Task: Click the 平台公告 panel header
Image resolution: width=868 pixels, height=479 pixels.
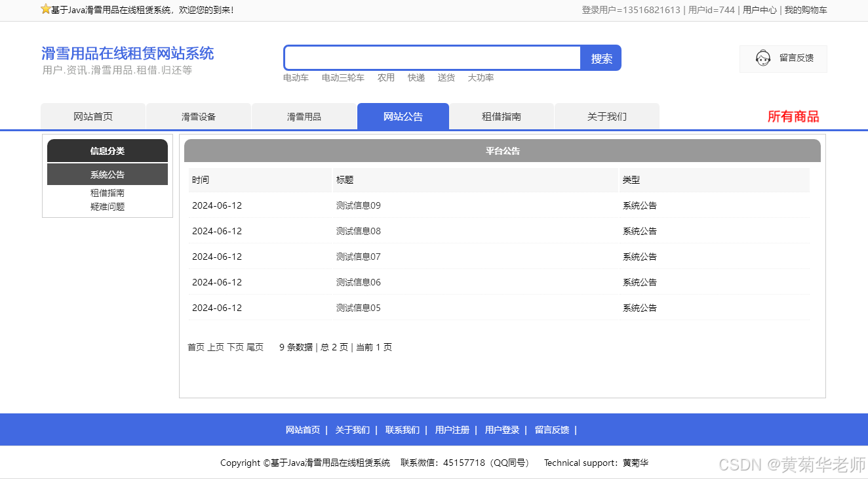Action: pyautogui.click(x=502, y=151)
